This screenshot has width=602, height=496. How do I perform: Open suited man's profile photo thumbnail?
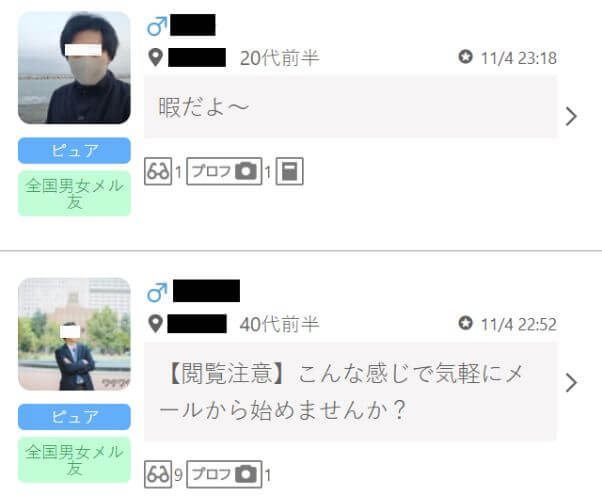click(x=74, y=334)
